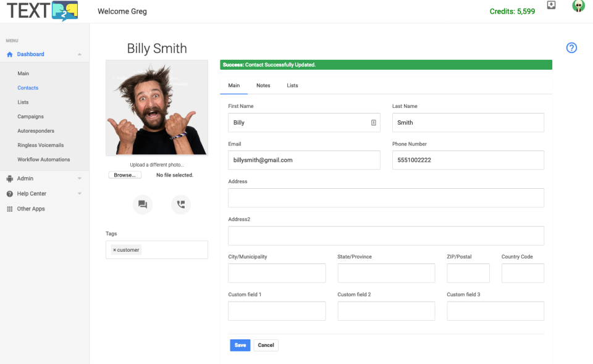593x364 pixels.
Task: Save the contact changes
Action: click(240, 345)
